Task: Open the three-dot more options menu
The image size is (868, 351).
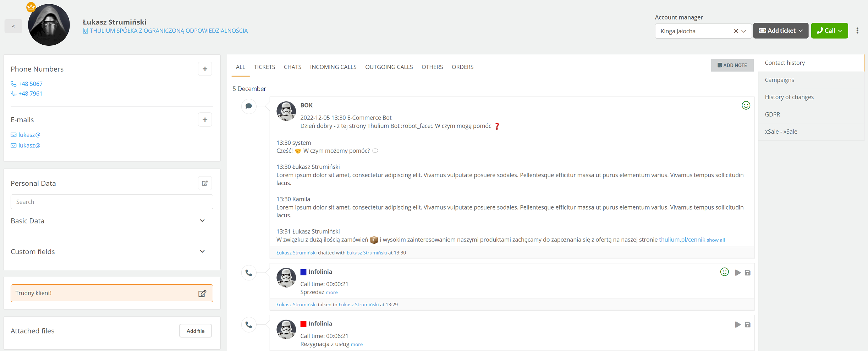Action: point(857,31)
